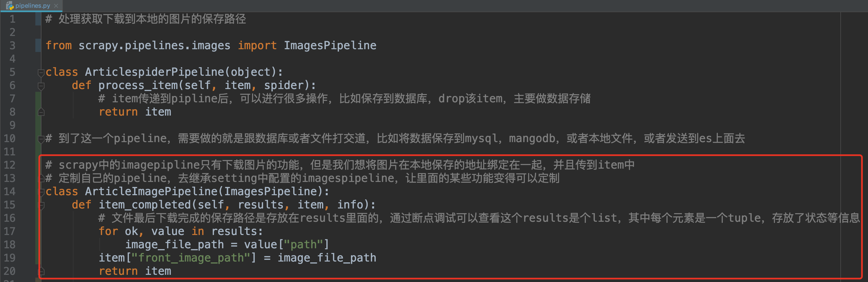Collapse the ArticlespiderPipeline class fold marker
Viewport: 868px width, 282px height.
pyautogui.click(x=41, y=72)
